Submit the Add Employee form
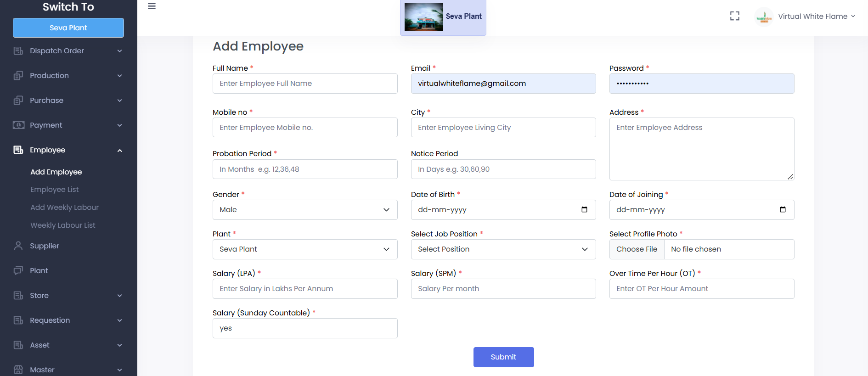Viewport: 868px width, 376px height. tap(503, 357)
